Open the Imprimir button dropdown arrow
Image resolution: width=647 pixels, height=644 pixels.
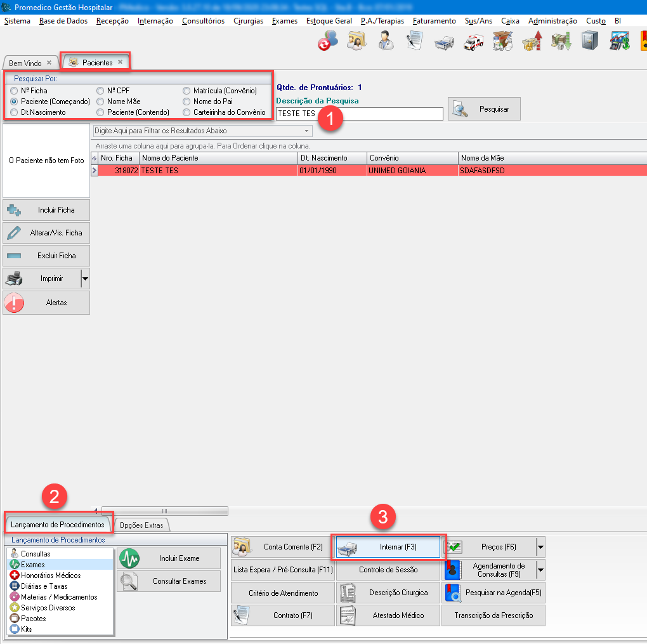[x=85, y=279]
